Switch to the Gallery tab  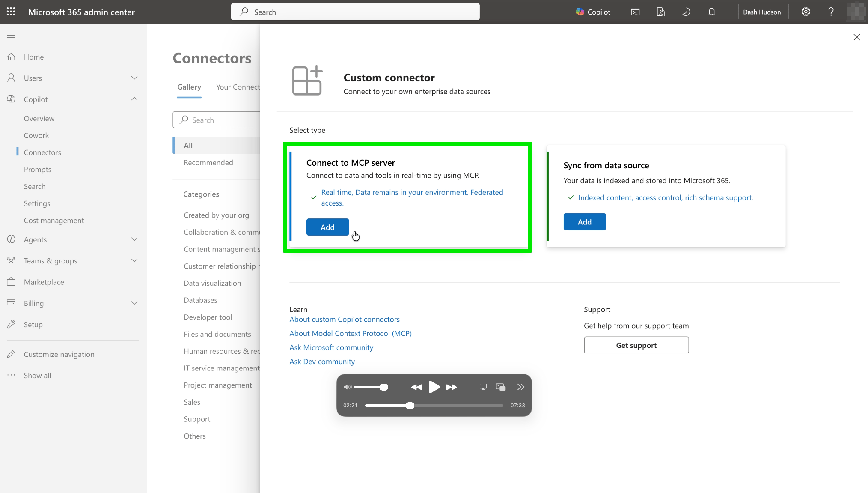click(189, 87)
